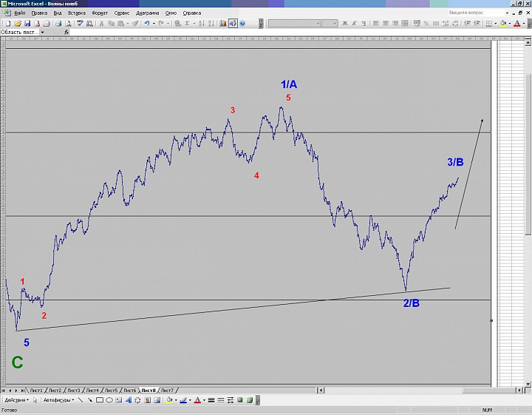532x415 pixels.
Task: Apply italic with the К icon
Action: click(354, 23)
